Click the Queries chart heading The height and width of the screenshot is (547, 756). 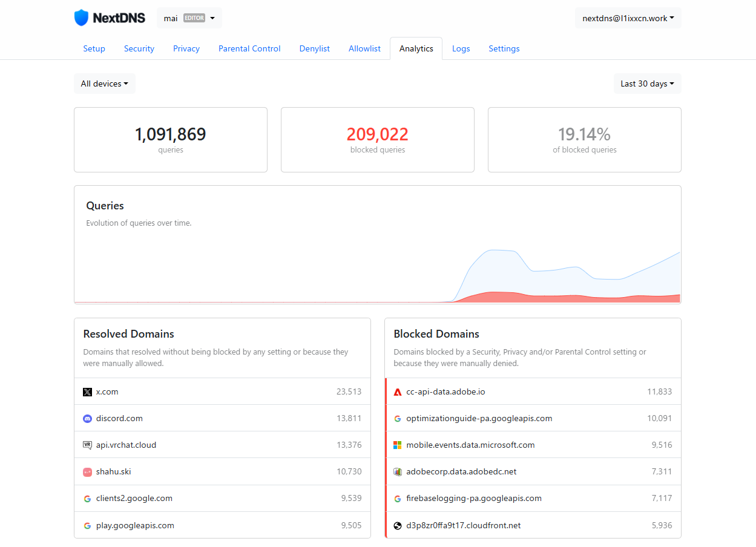coord(105,206)
